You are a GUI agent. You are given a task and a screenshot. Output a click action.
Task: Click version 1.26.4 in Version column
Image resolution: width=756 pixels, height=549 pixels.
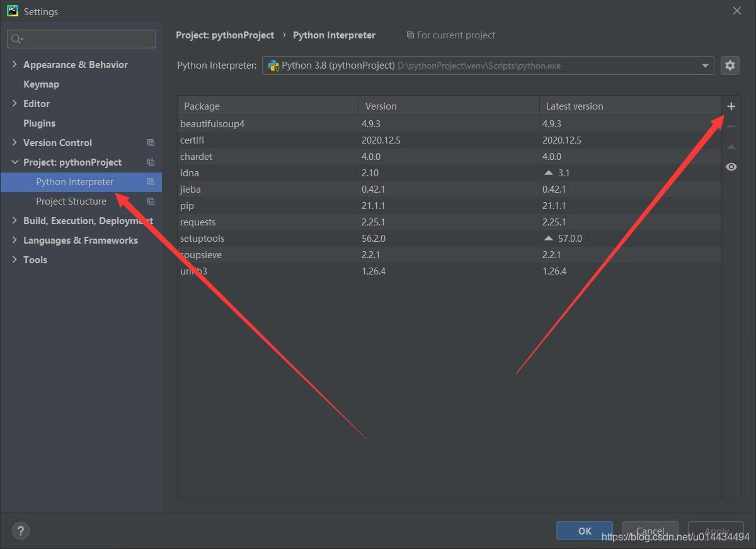coord(374,271)
